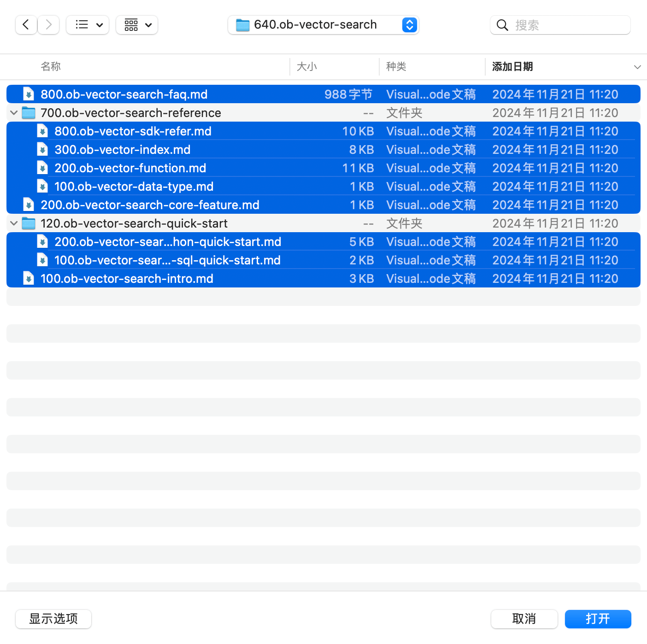Click the 700.ob-vector-search-reference folder icon
647x644 pixels.
(x=29, y=113)
